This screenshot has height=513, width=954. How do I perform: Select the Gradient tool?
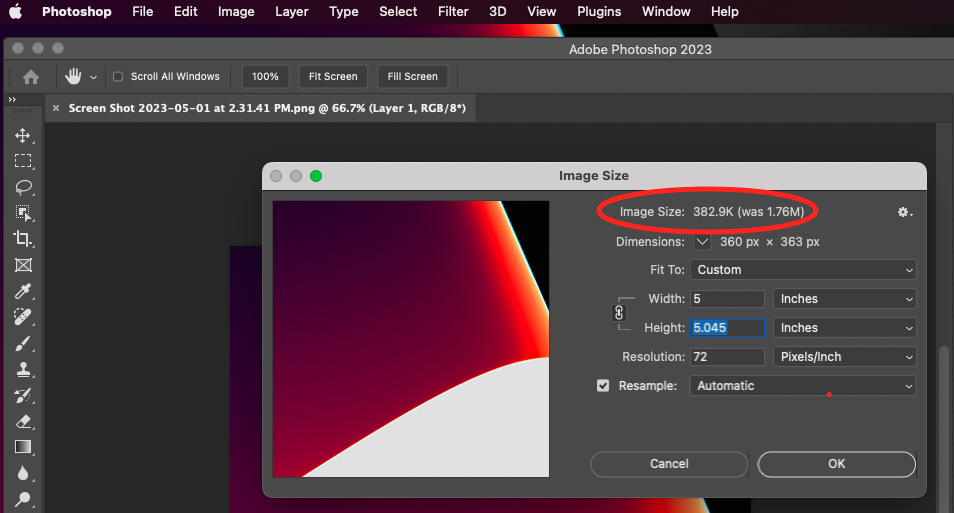tap(23, 447)
